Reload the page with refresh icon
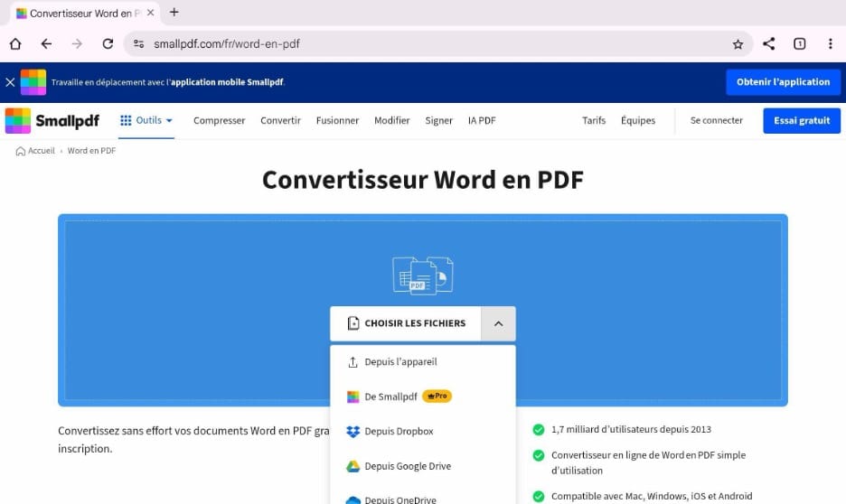Image resolution: width=846 pixels, height=504 pixels. (108, 43)
